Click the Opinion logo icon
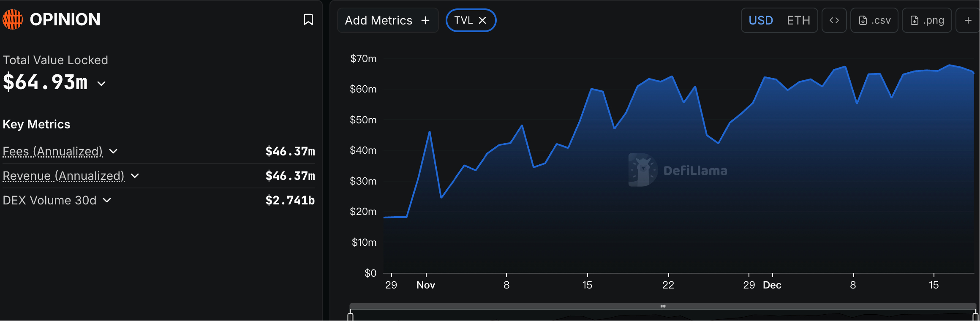The width and height of the screenshot is (980, 321). tap(13, 19)
